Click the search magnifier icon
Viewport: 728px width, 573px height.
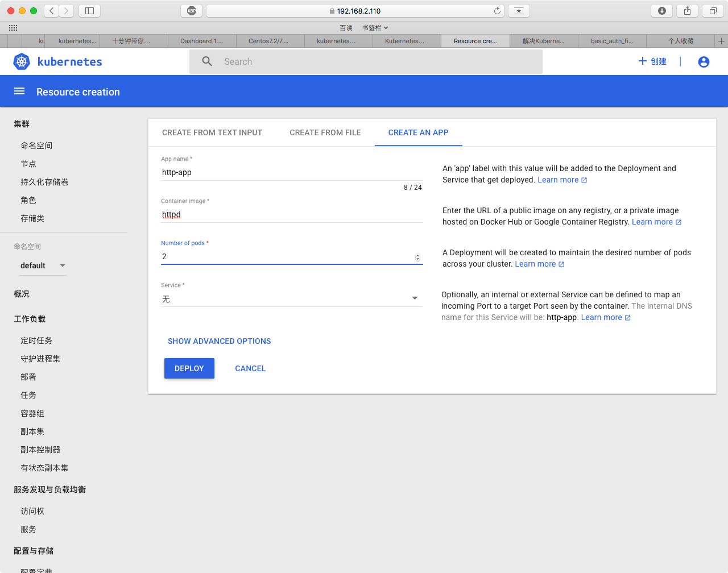pyautogui.click(x=207, y=61)
